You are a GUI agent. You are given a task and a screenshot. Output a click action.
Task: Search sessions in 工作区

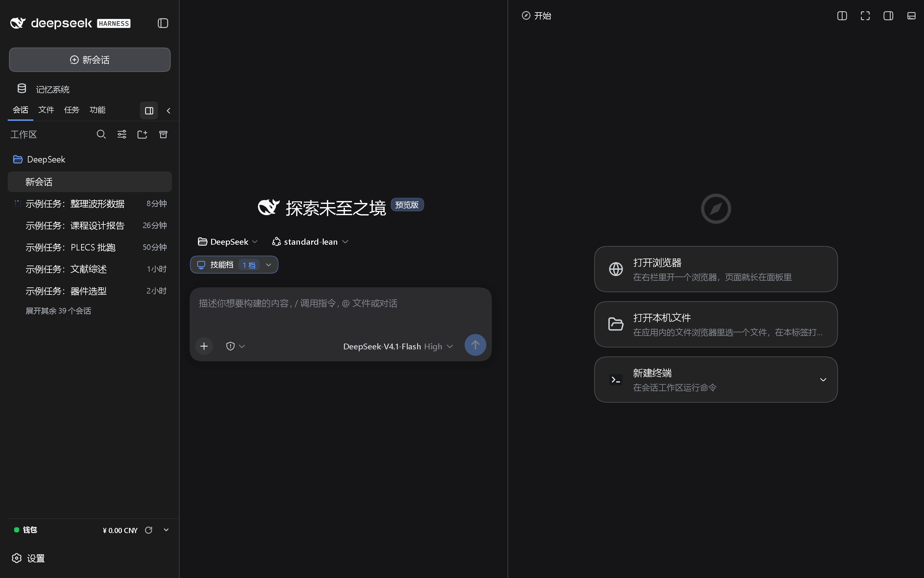(x=101, y=134)
